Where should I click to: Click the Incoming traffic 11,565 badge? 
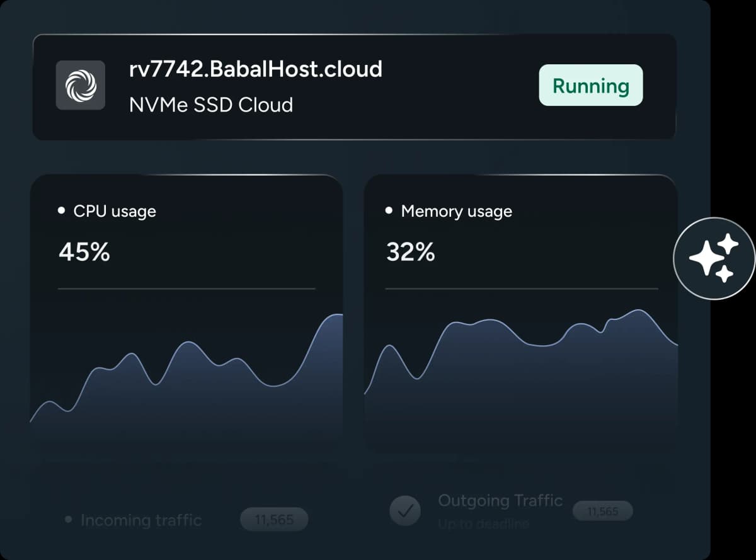coord(274,520)
